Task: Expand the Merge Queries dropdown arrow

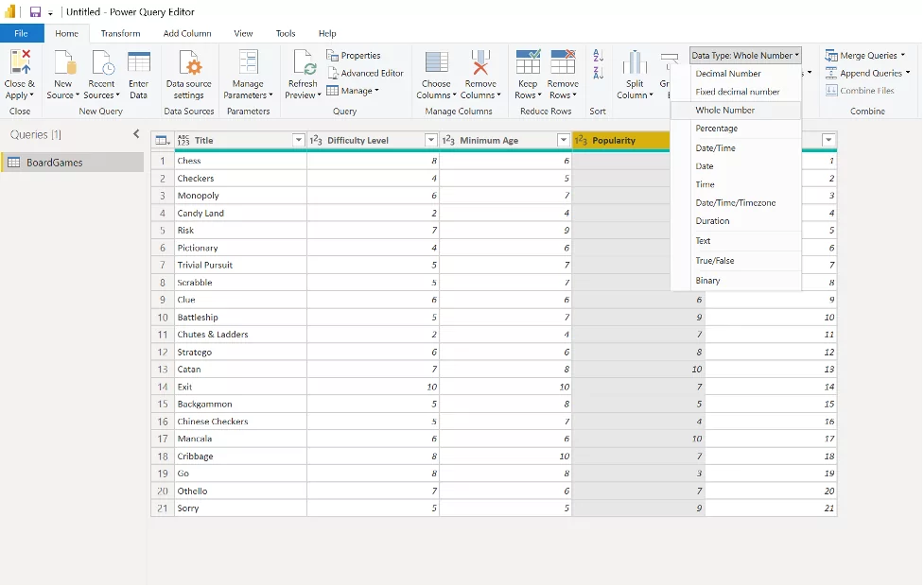Action: (903, 56)
